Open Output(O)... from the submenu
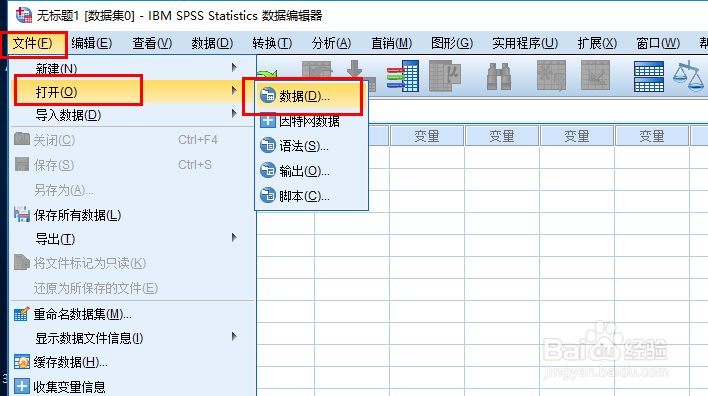The width and height of the screenshot is (708, 396). 312,171
